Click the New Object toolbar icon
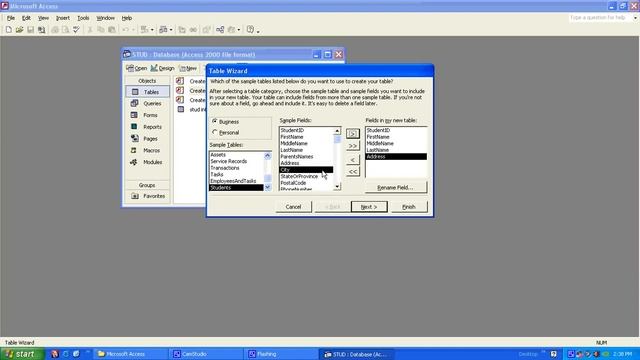This screenshot has height=360, width=640. tap(231, 29)
